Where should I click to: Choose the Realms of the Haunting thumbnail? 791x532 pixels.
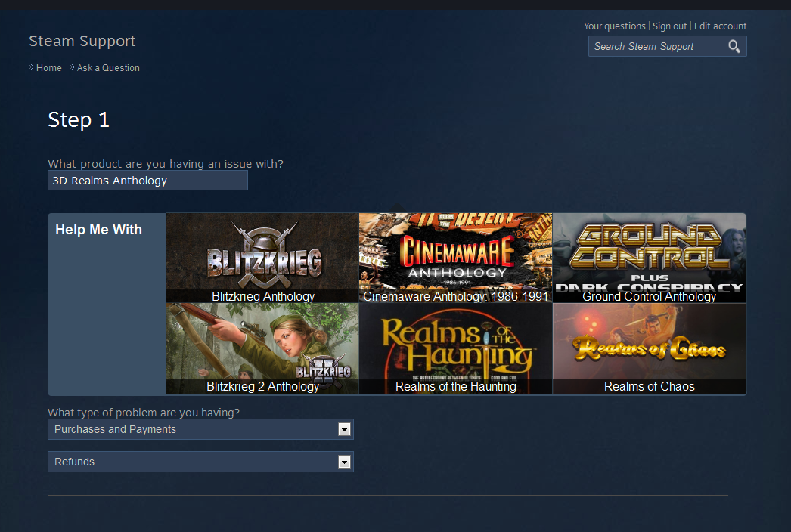point(455,348)
